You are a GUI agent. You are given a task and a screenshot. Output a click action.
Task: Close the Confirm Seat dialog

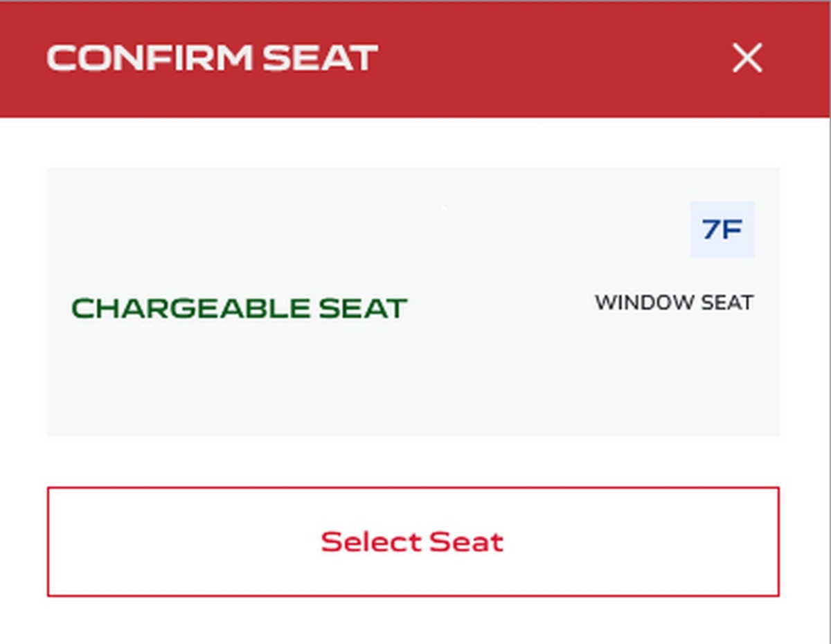pos(747,58)
